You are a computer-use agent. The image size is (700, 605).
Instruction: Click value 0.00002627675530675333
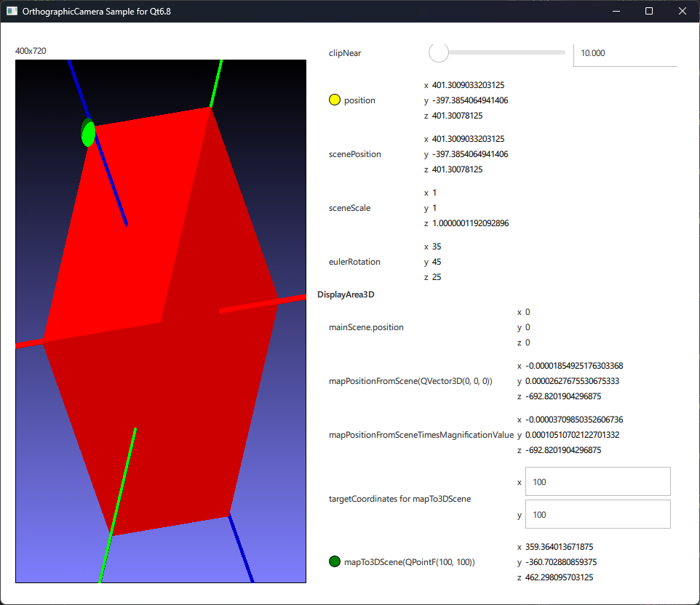click(573, 381)
